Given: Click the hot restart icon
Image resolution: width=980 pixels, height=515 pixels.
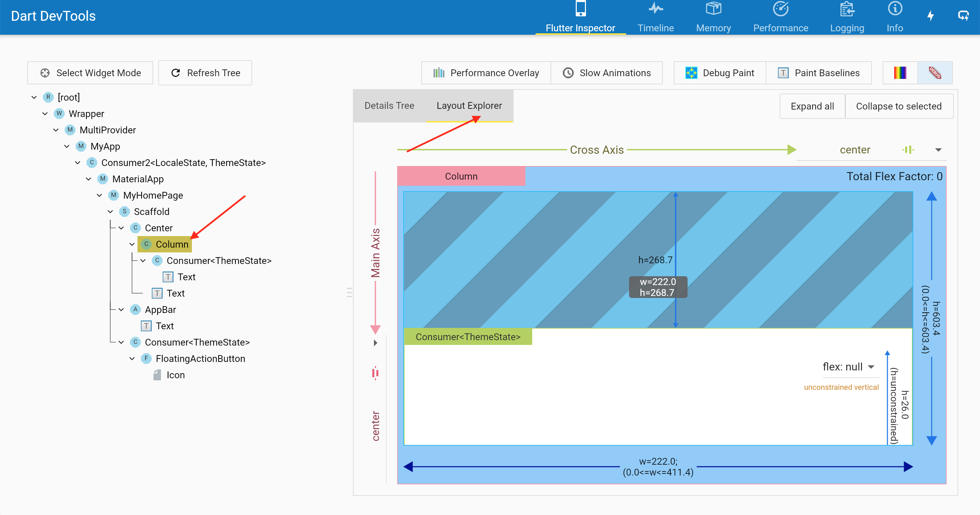Looking at the screenshot, I should 963,16.
